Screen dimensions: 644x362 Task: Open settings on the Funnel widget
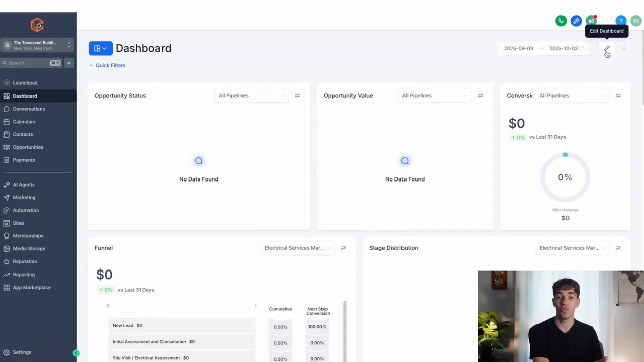click(343, 248)
